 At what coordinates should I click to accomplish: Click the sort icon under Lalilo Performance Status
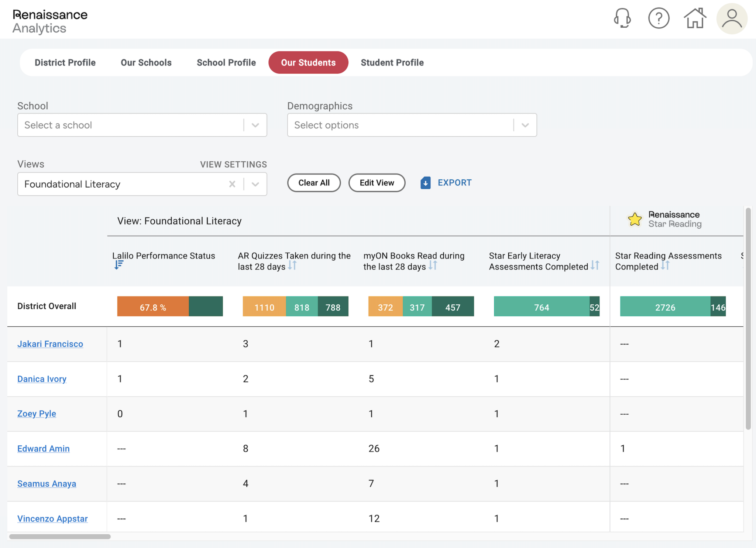pos(118,264)
